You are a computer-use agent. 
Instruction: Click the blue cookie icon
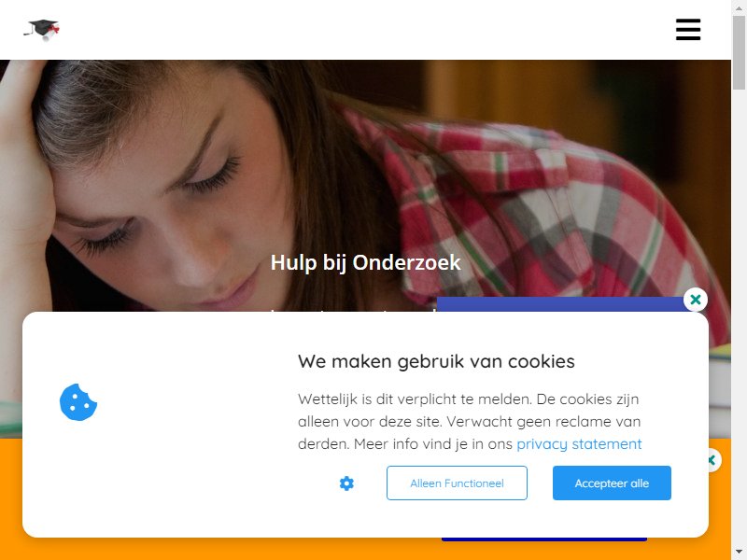tap(78, 402)
